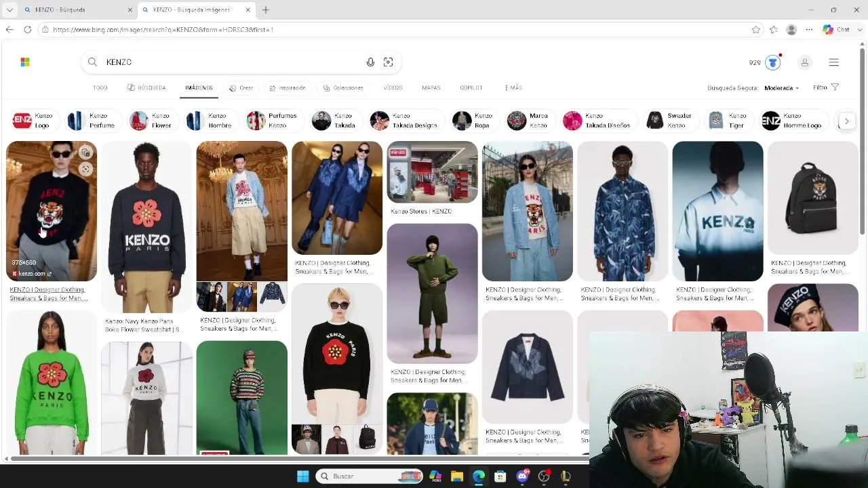The width and height of the screenshot is (868, 488).
Task: Click the microphone voice search icon
Action: (370, 62)
